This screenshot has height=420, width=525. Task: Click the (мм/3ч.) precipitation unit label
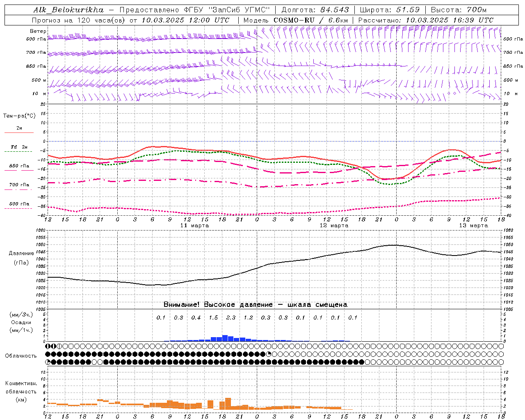[21, 315]
